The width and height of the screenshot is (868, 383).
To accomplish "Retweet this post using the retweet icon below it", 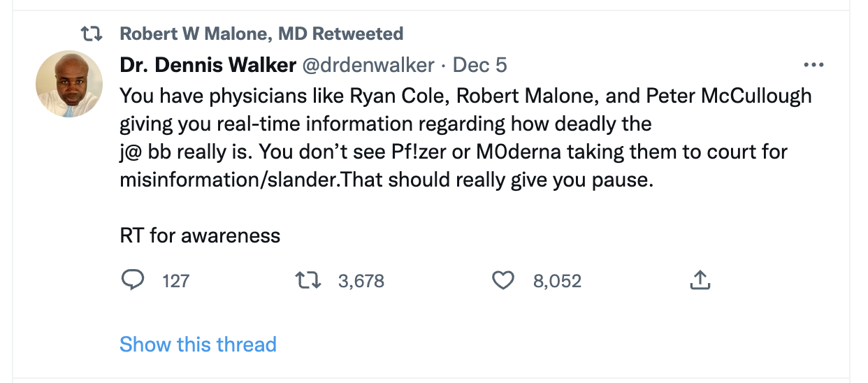I will tap(307, 280).
